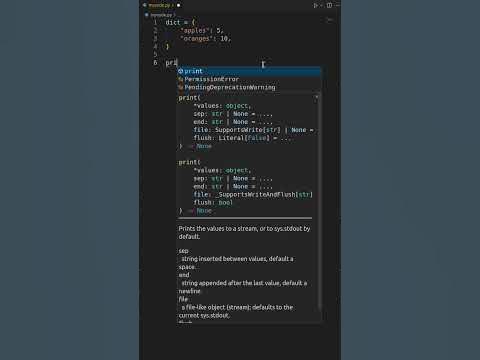
Task: Click the typed 'pri' text on line 6
Action: (171, 62)
